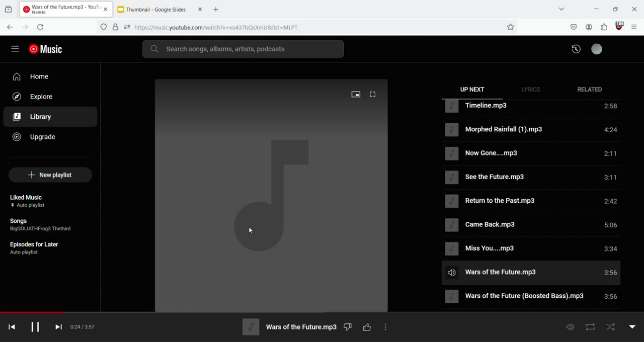
Task: Bookmark this page with star icon
Action: [x=511, y=28]
